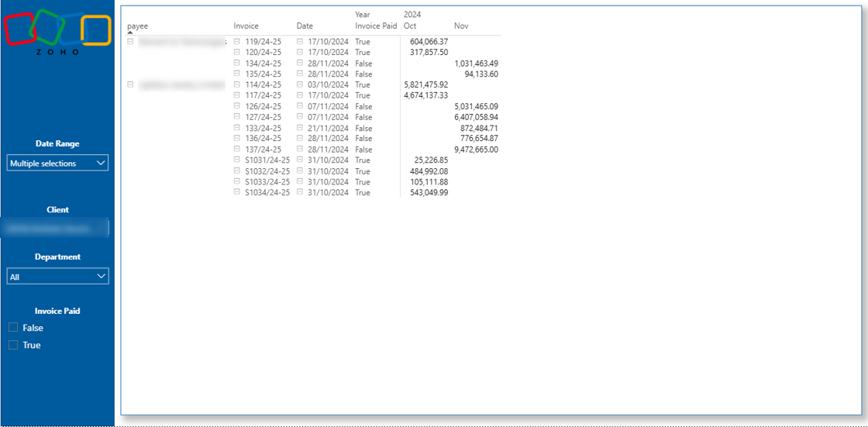Collapse date node for invoice 119/24-25
868x427 pixels.
coord(300,42)
